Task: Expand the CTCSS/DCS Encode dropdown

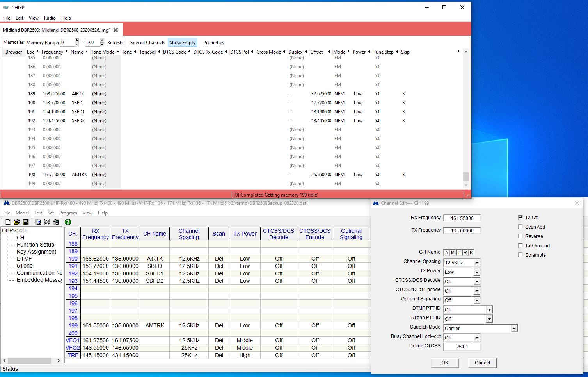Action: click(x=477, y=291)
